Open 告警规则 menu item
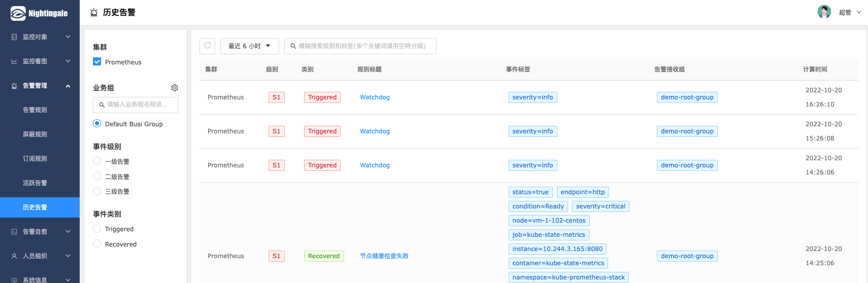Screen dimensions: 868x283 [x=35, y=110]
